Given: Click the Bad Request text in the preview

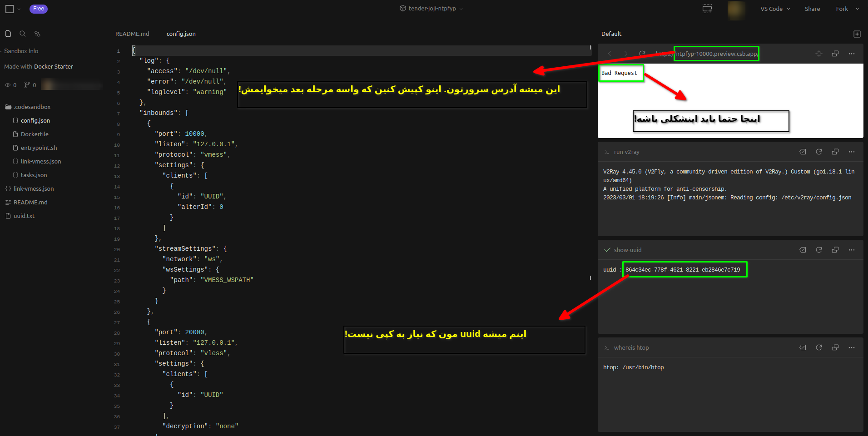Looking at the screenshot, I should coord(619,73).
